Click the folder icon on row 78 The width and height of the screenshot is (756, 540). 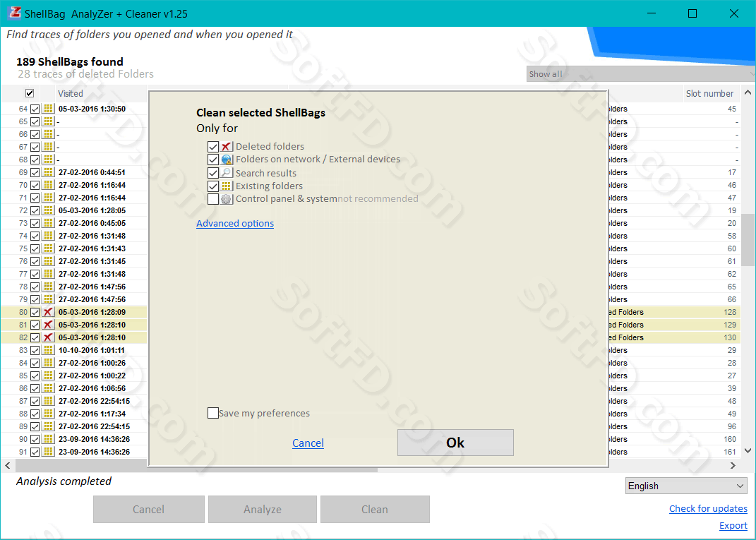click(x=48, y=287)
